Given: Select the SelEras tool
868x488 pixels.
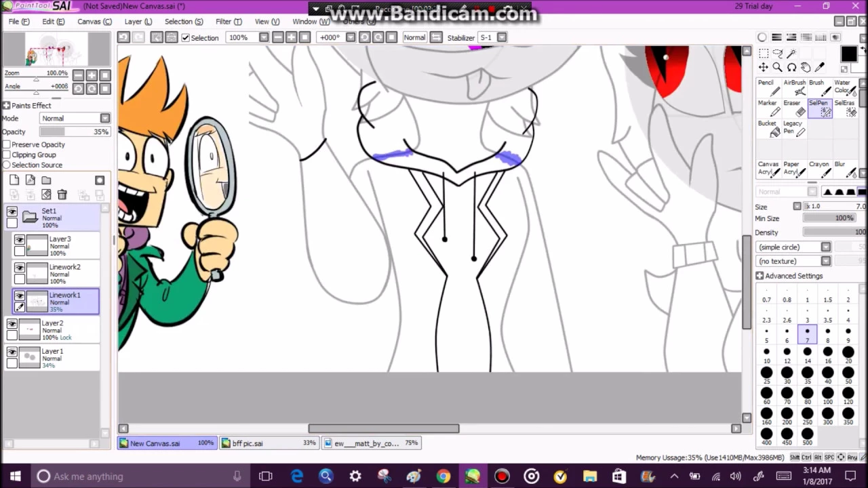Looking at the screenshot, I should click(x=846, y=108).
